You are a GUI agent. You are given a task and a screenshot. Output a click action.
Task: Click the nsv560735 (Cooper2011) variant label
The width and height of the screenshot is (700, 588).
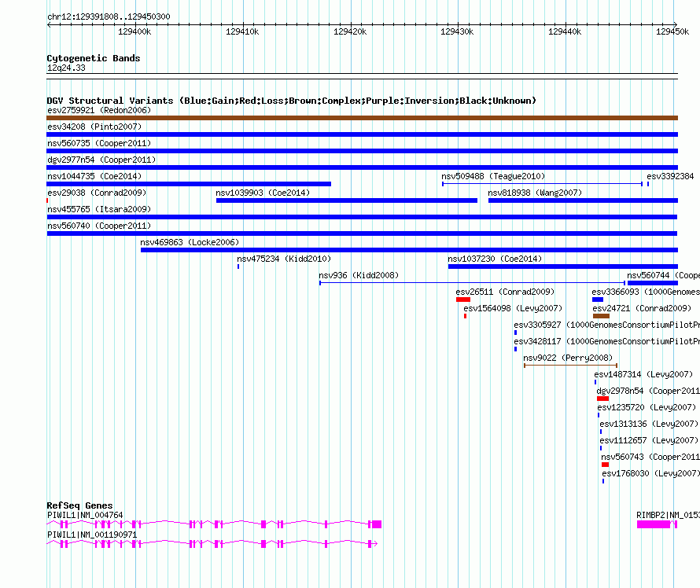coord(99,143)
